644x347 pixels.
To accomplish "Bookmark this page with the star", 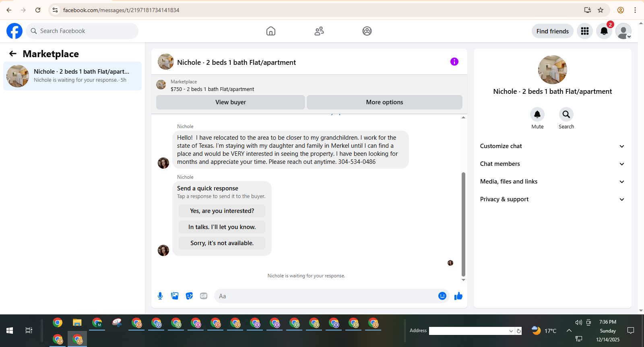I will (601, 10).
